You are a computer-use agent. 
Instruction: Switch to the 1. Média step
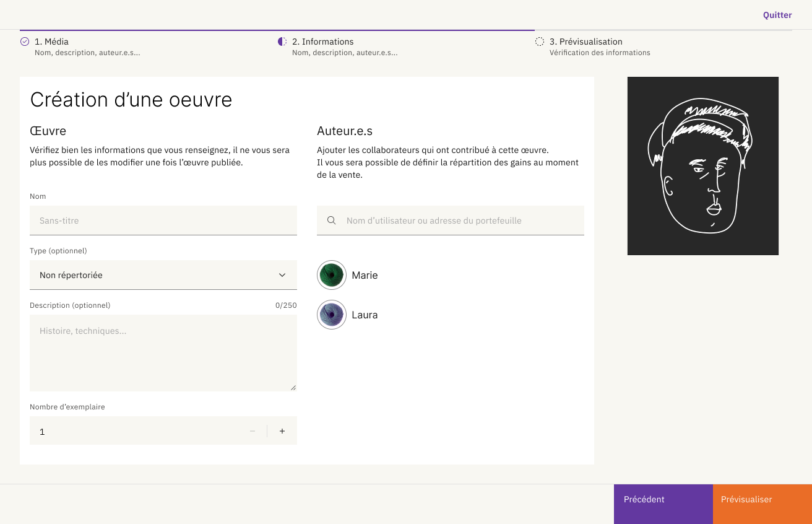(x=53, y=41)
